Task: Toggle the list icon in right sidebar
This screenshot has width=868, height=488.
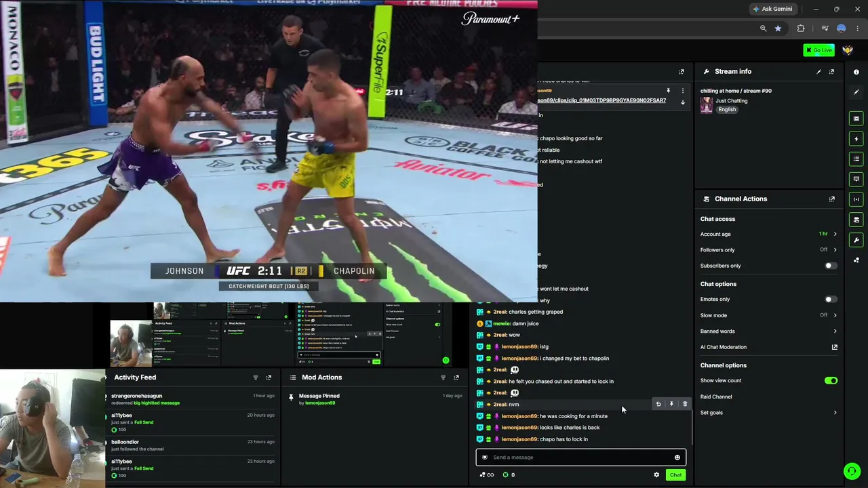Action: pyautogui.click(x=856, y=159)
